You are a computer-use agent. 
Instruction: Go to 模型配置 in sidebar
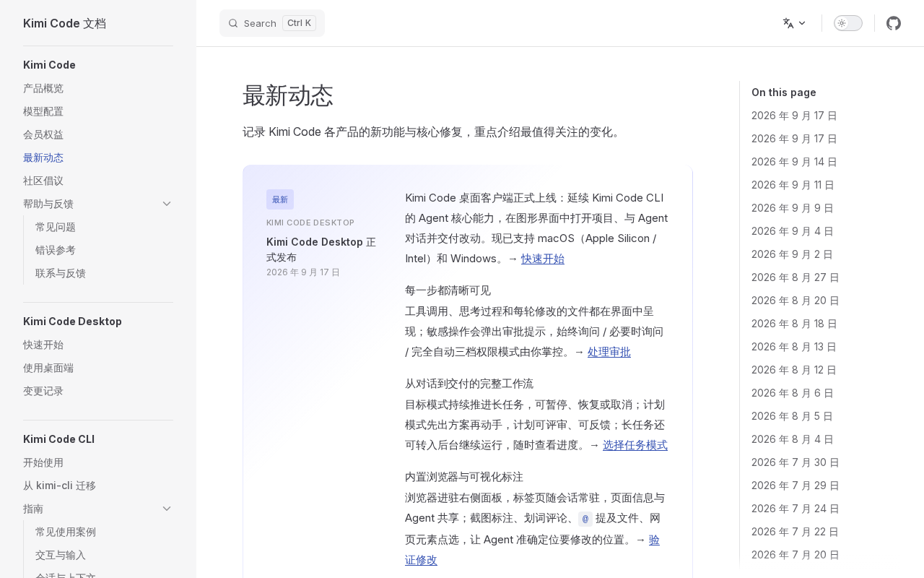pyautogui.click(x=43, y=111)
